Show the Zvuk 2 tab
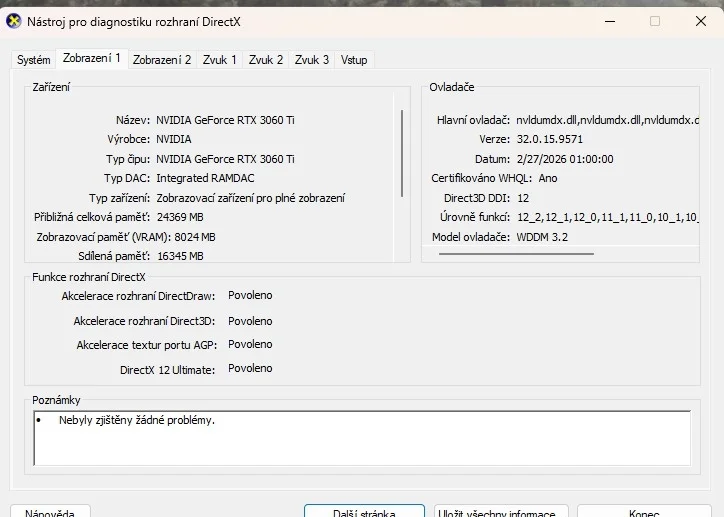 pos(266,60)
